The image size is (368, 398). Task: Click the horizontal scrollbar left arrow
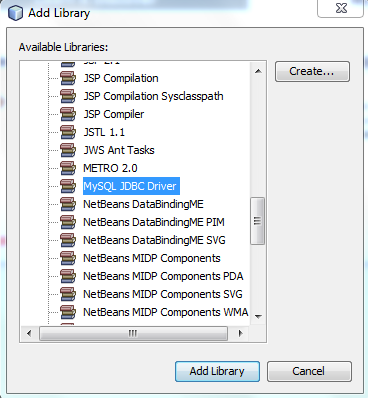pos(29,333)
